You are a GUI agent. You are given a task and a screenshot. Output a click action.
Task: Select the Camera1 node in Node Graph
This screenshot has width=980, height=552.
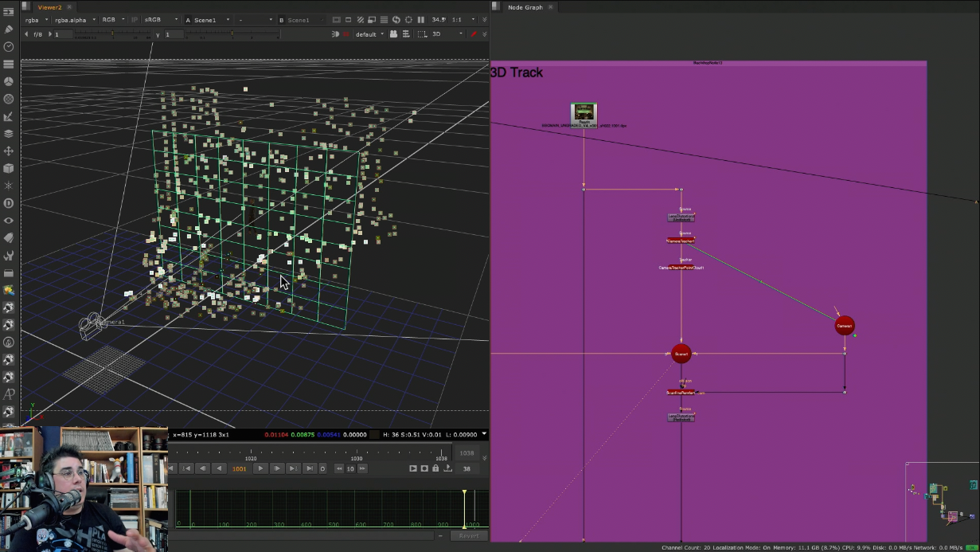click(x=844, y=326)
